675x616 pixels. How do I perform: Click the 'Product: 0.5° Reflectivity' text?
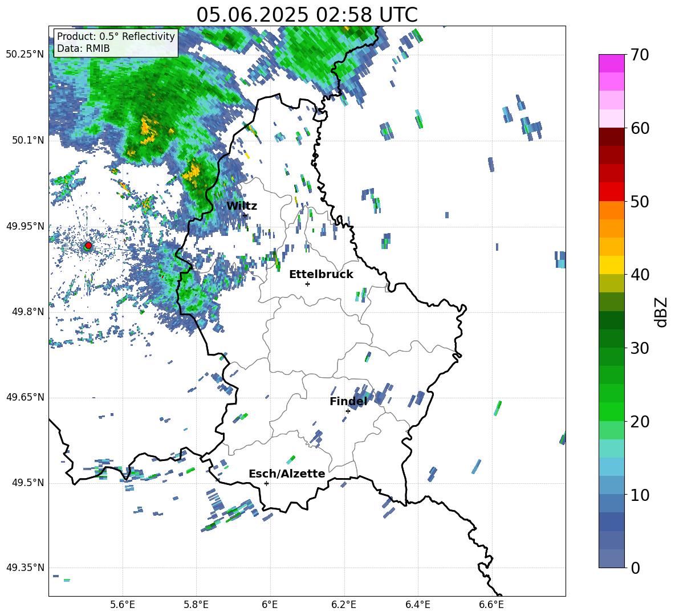[x=116, y=36]
